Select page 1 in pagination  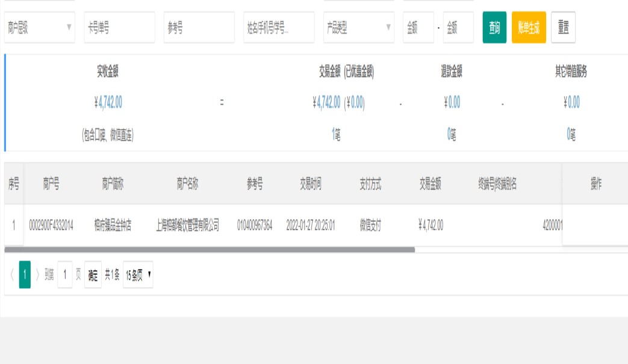[x=25, y=275]
